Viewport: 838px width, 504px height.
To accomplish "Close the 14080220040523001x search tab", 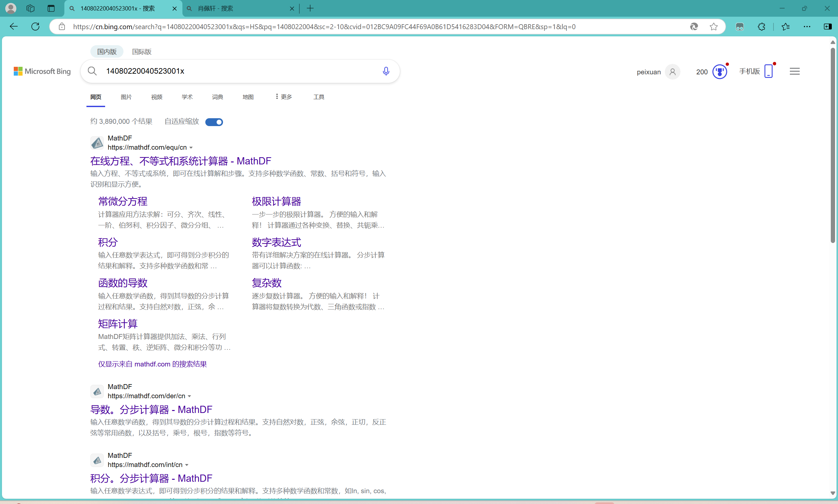I will [175, 9].
